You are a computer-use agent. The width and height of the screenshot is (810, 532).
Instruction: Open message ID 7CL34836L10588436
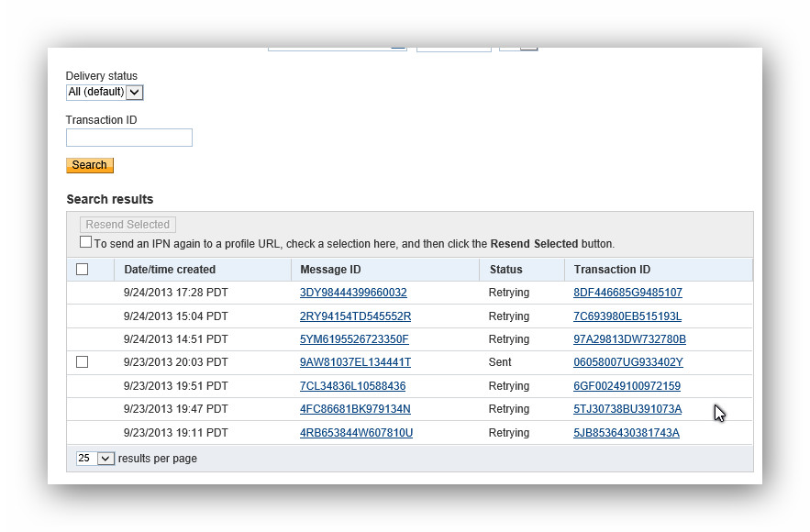[x=352, y=386]
